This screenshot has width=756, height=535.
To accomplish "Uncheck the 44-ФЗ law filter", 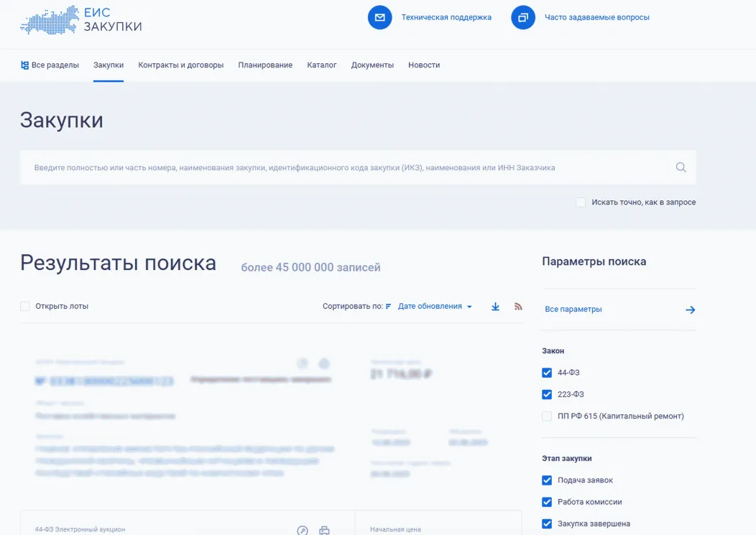I will click(547, 373).
